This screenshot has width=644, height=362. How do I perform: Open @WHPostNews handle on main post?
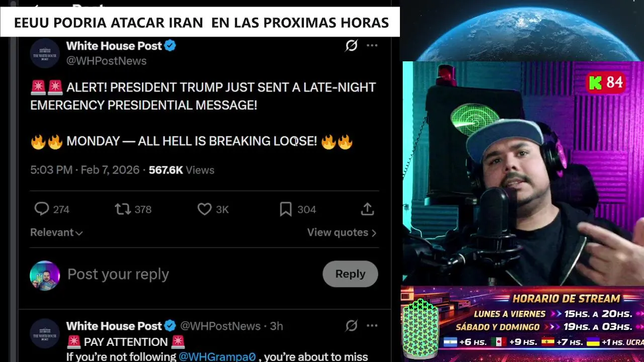tap(106, 61)
